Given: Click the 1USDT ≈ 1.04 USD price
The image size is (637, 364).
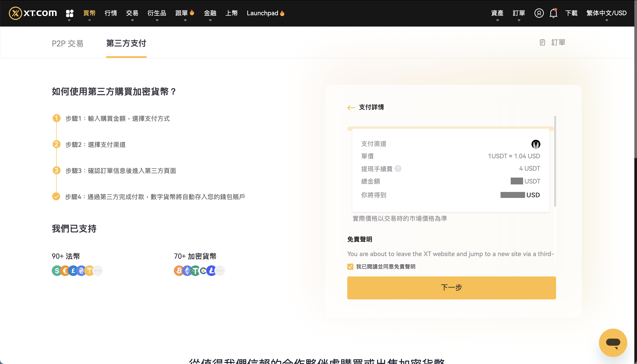Looking at the screenshot, I should 514,156.
